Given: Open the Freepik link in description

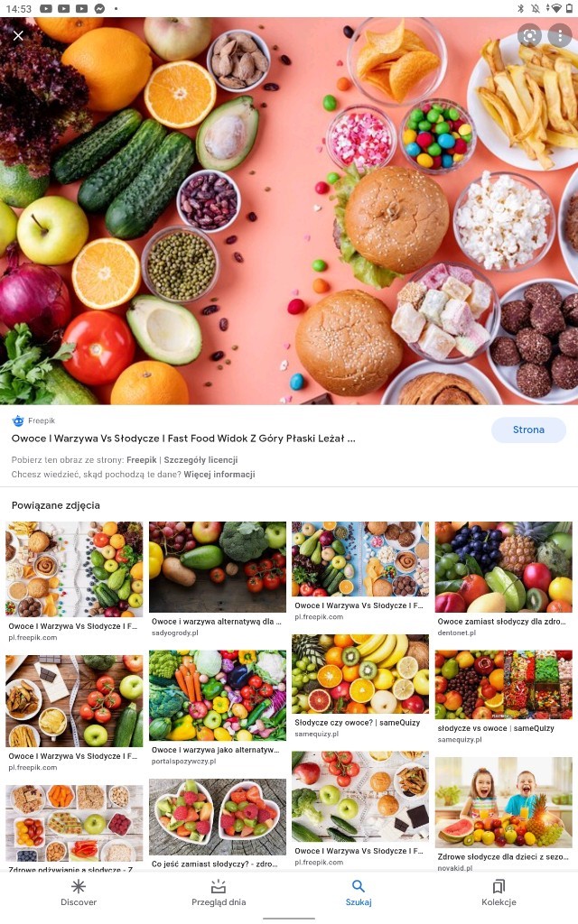Looking at the screenshot, I should click(142, 459).
